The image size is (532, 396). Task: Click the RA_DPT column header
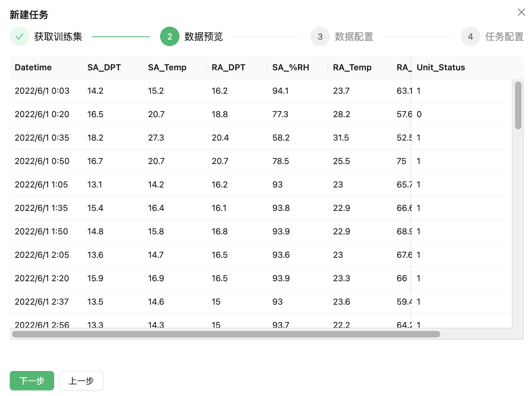(x=228, y=67)
